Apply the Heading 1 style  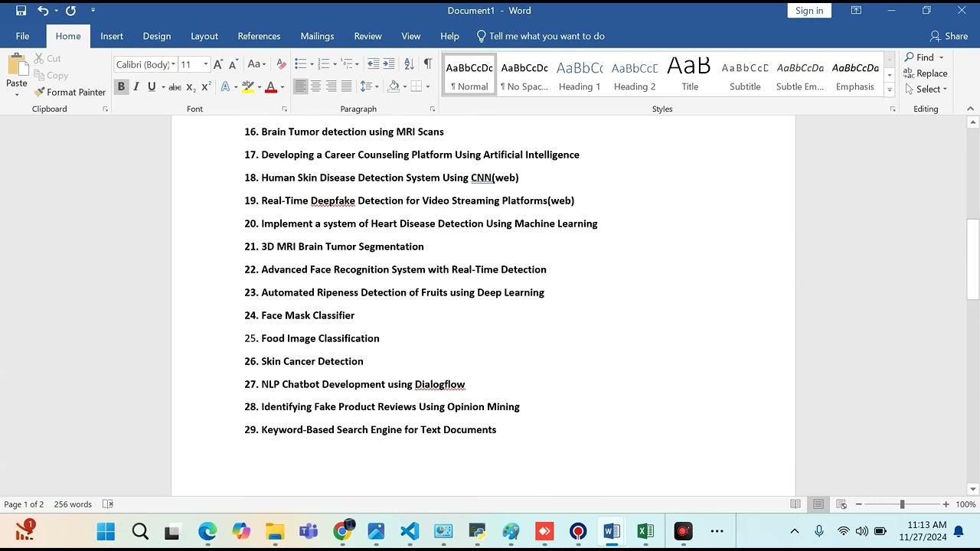coord(580,74)
